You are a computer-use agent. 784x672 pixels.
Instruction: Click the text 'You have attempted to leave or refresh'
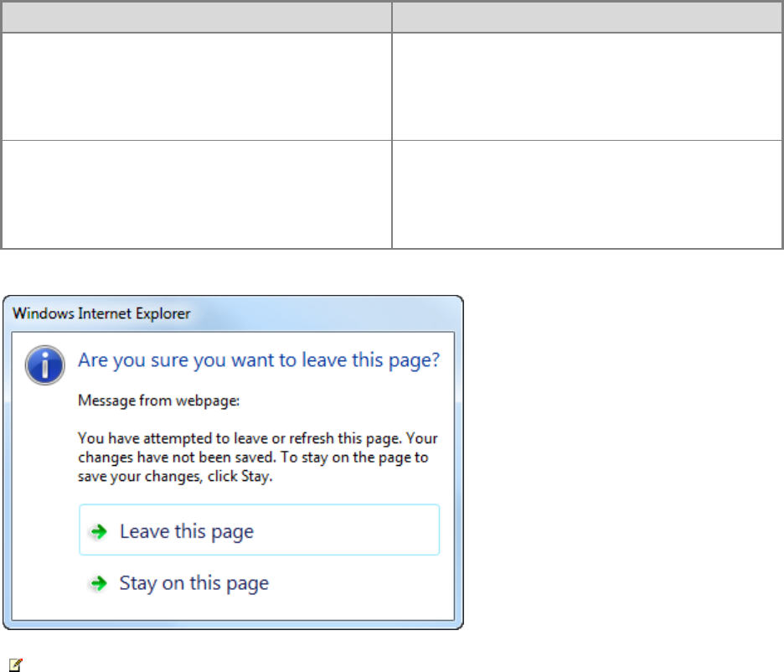point(205,438)
